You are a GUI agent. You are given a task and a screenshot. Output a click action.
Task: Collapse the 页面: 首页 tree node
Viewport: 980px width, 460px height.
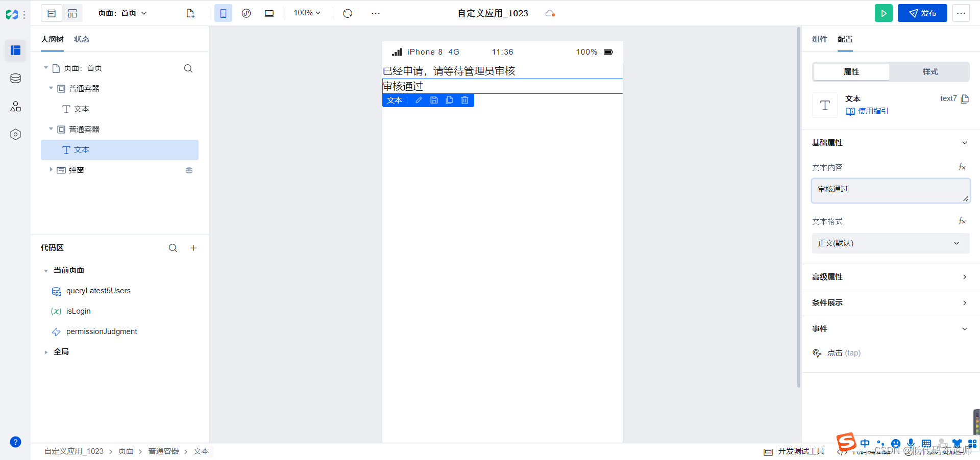[46, 68]
